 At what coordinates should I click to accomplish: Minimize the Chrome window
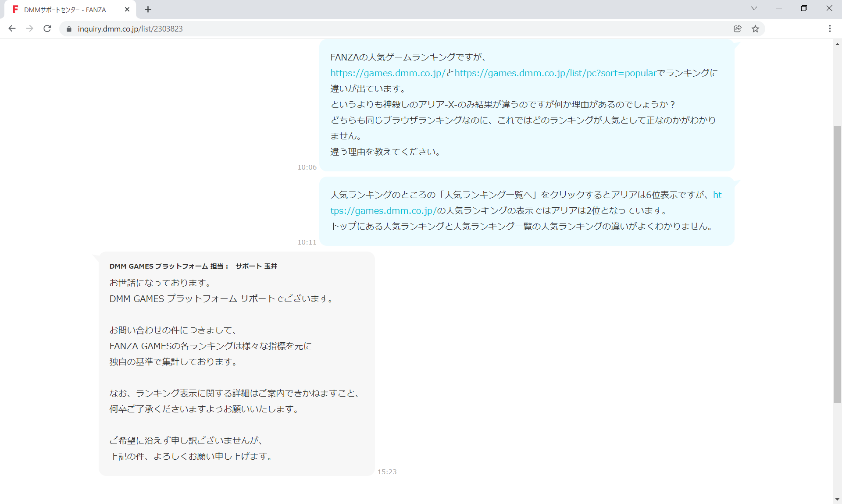pyautogui.click(x=779, y=8)
